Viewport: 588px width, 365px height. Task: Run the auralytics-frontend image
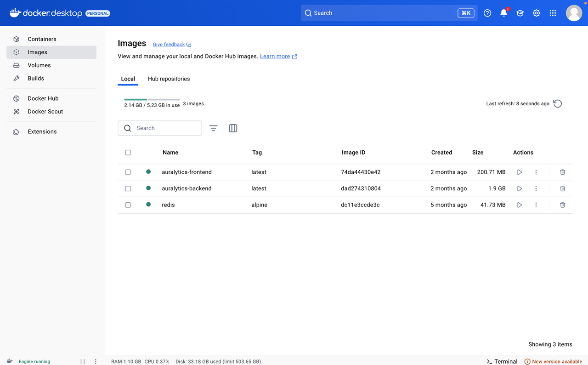coord(520,172)
